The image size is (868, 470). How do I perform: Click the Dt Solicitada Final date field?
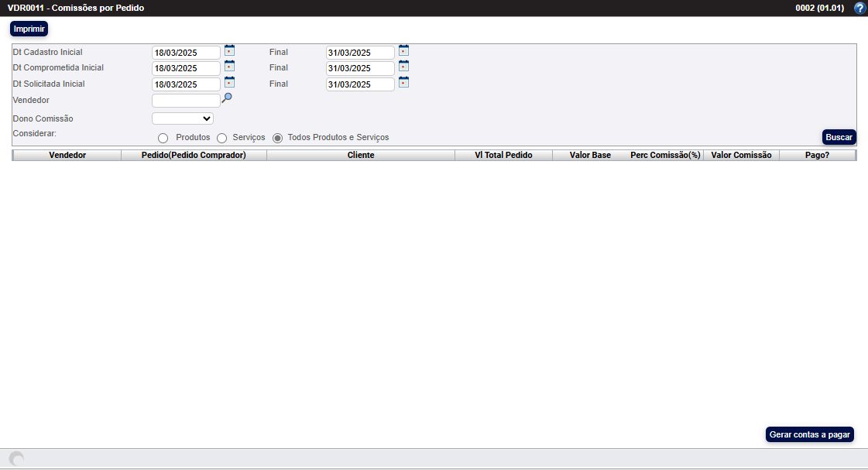(x=360, y=84)
